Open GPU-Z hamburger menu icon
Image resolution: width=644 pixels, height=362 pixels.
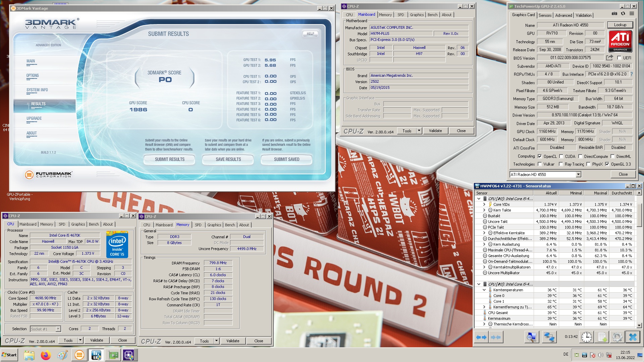632,14
